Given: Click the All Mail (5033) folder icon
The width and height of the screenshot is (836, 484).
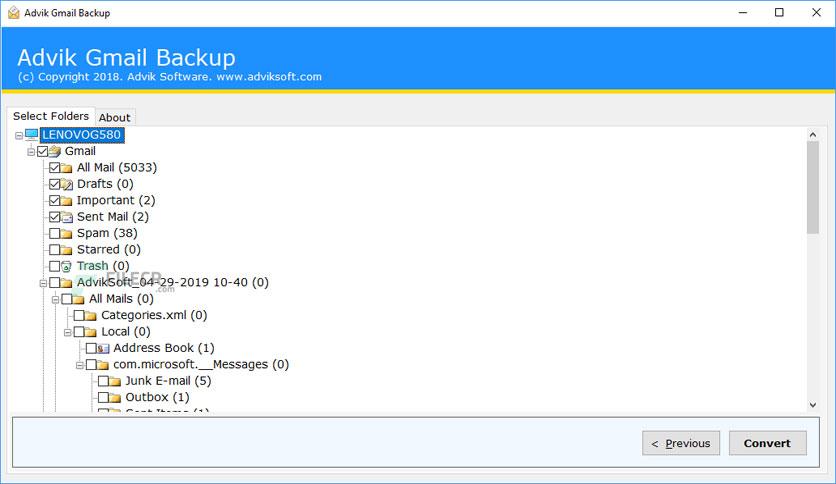Looking at the screenshot, I should (67, 168).
